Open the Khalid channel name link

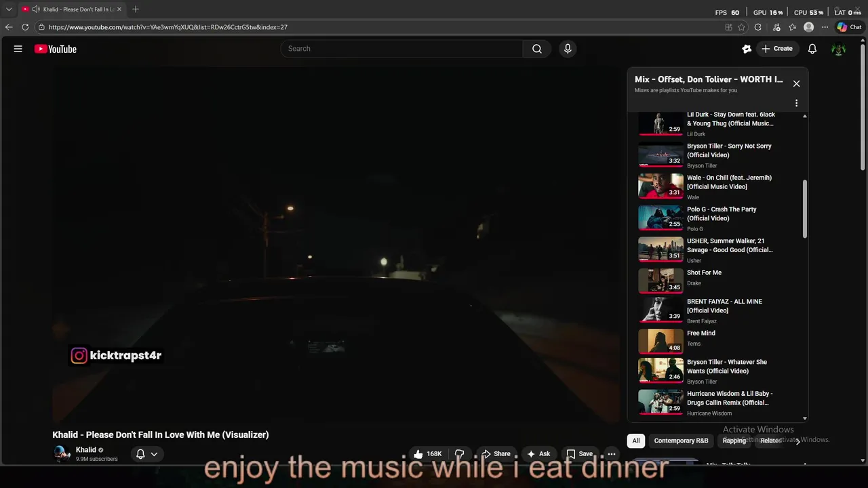coord(85,450)
